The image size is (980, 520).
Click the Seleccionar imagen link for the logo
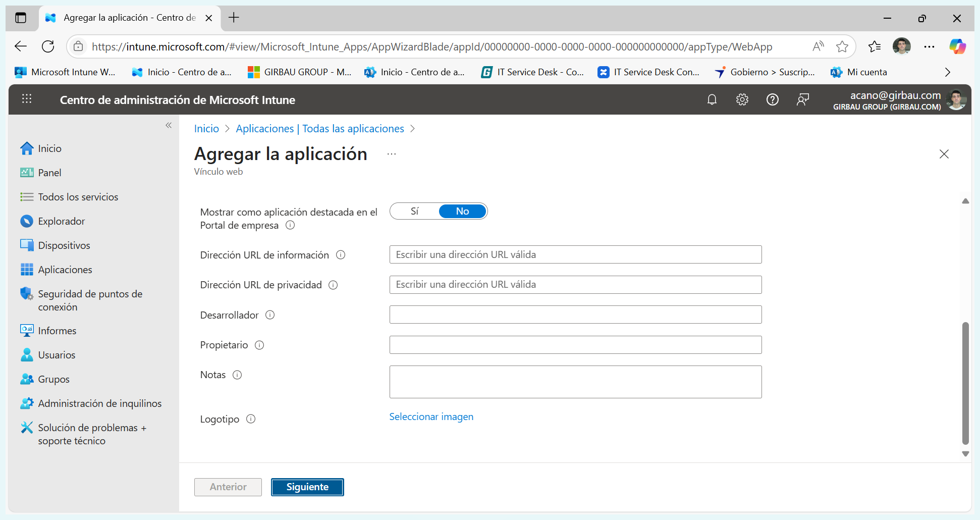click(x=431, y=417)
